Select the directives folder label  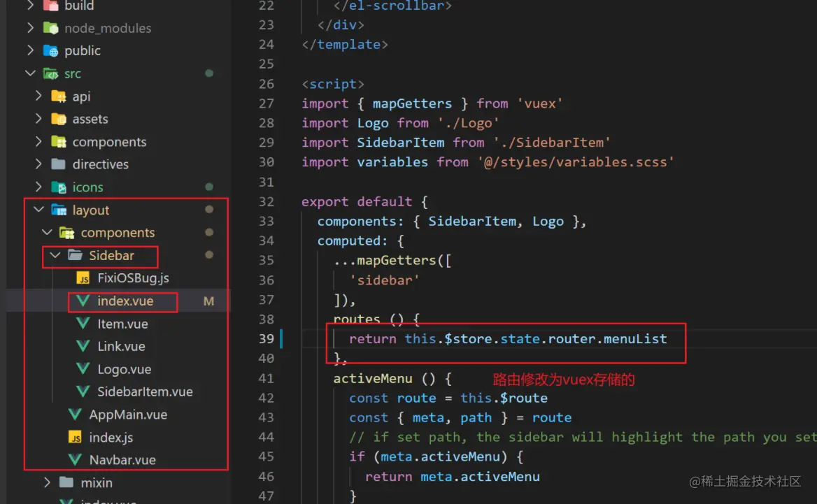click(x=100, y=164)
